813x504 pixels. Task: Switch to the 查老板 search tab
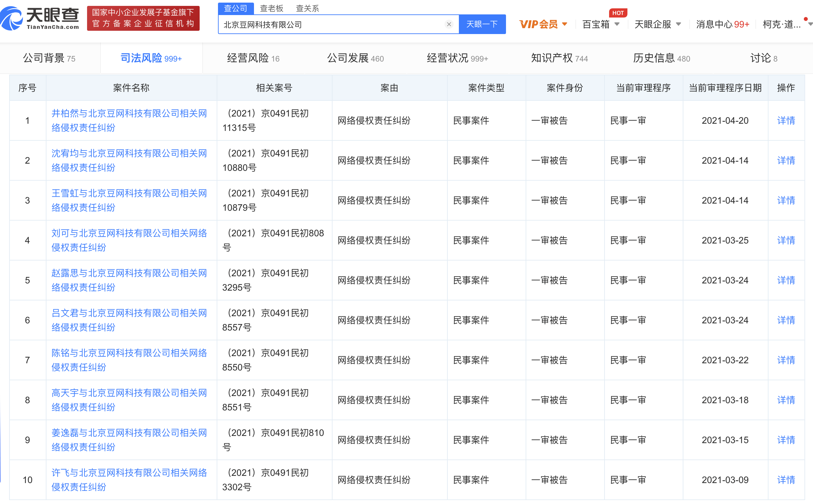click(271, 8)
